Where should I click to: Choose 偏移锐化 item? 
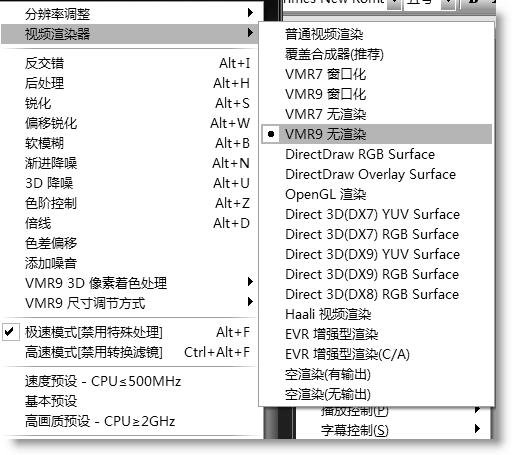pyautogui.click(x=130, y=123)
